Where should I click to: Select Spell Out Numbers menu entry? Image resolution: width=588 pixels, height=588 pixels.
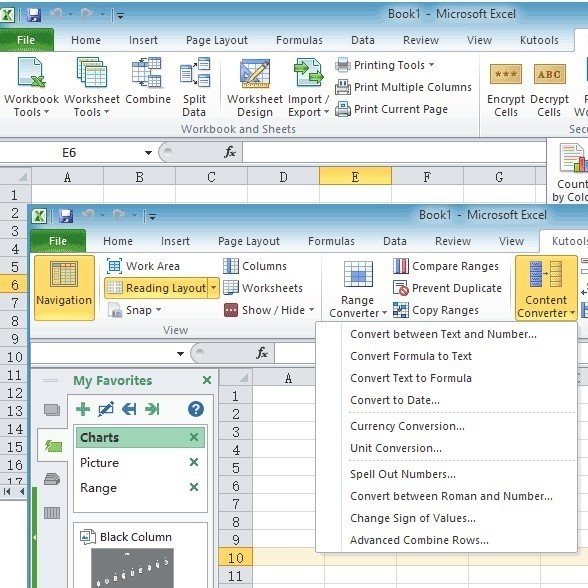click(x=446, y=474)
